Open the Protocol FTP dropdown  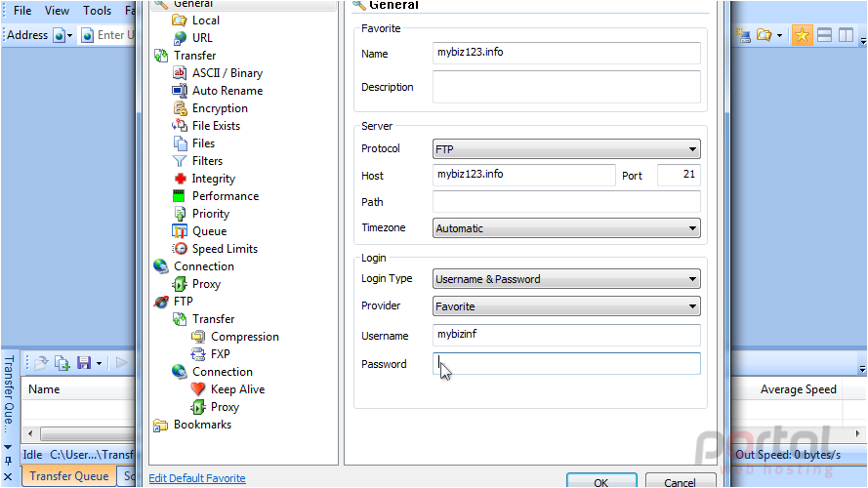(566, 149)
